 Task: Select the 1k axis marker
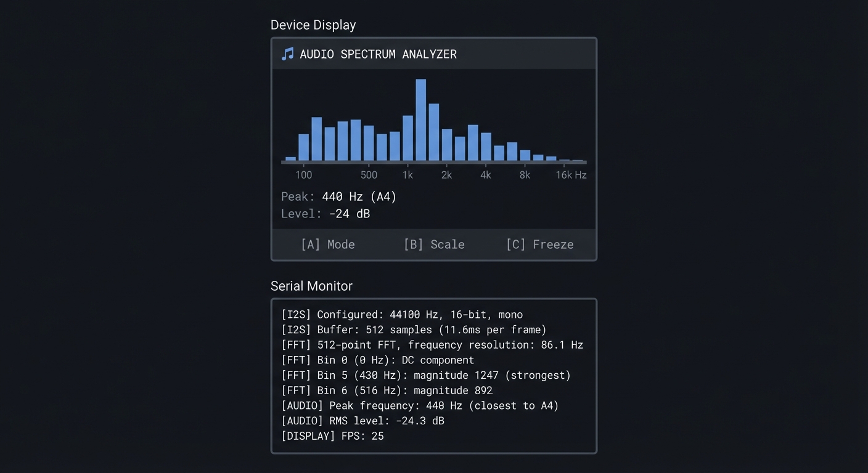(407, 174)
